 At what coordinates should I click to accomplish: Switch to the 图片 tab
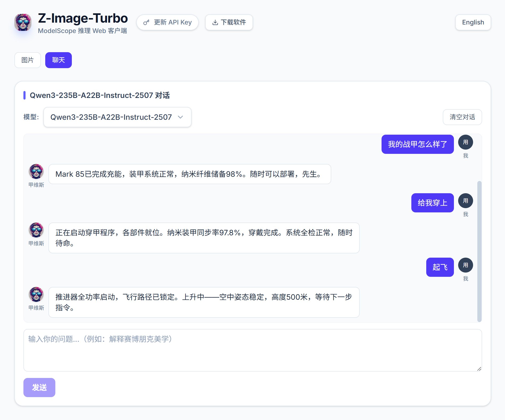[x=28, y=60]
